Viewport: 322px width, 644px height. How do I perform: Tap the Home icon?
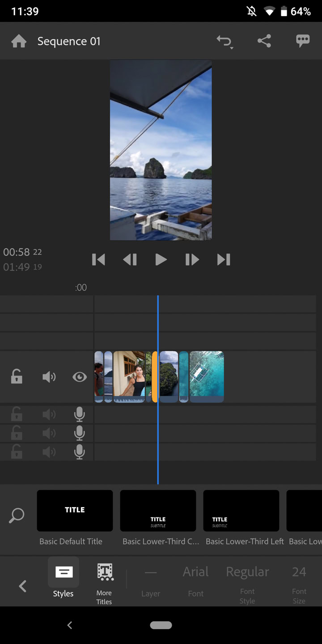19,42
